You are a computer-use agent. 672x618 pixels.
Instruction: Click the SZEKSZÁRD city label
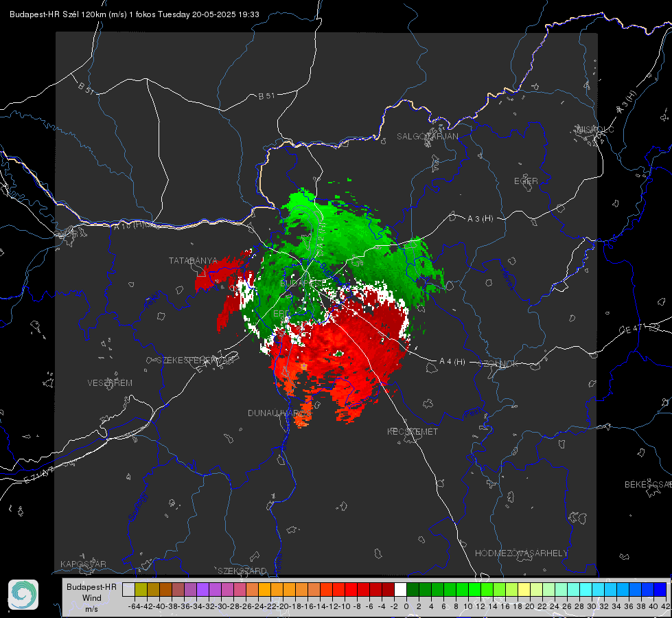tap(242, 571)
